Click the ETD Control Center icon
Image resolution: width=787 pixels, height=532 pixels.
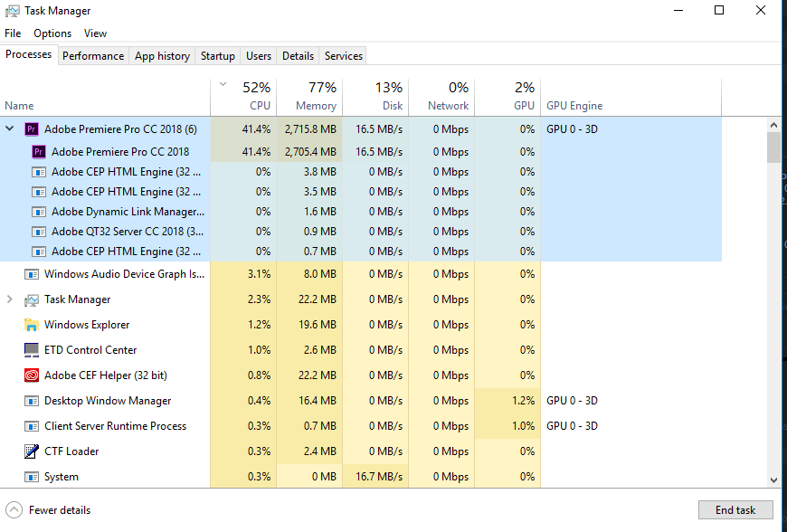click(31, 350)
